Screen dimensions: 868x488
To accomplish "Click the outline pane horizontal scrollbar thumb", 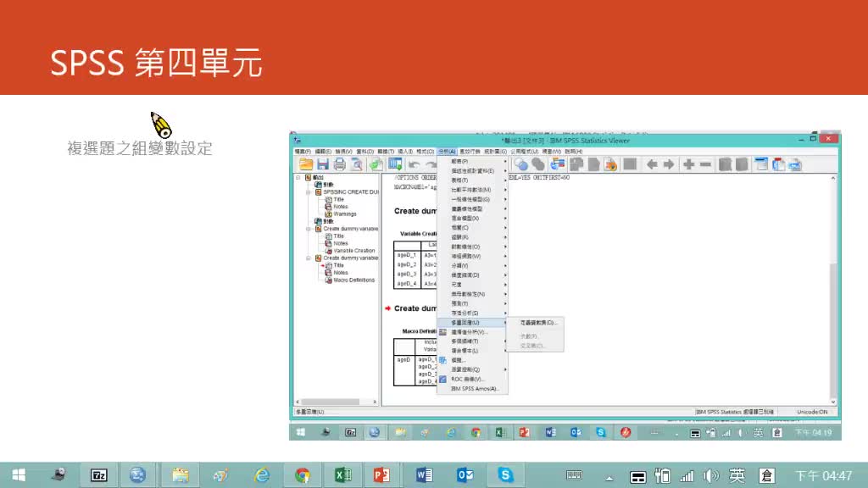I will pyautogui.click(x=331, y=402).
